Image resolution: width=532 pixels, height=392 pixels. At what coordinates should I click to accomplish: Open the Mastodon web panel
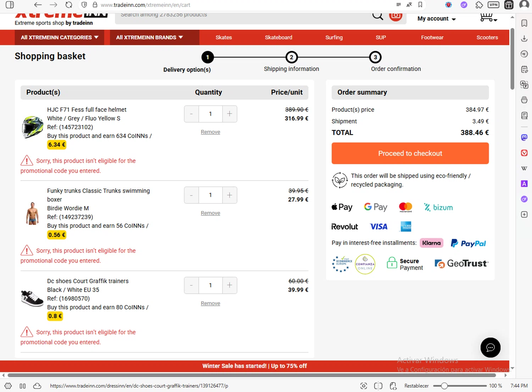point(524,137)
